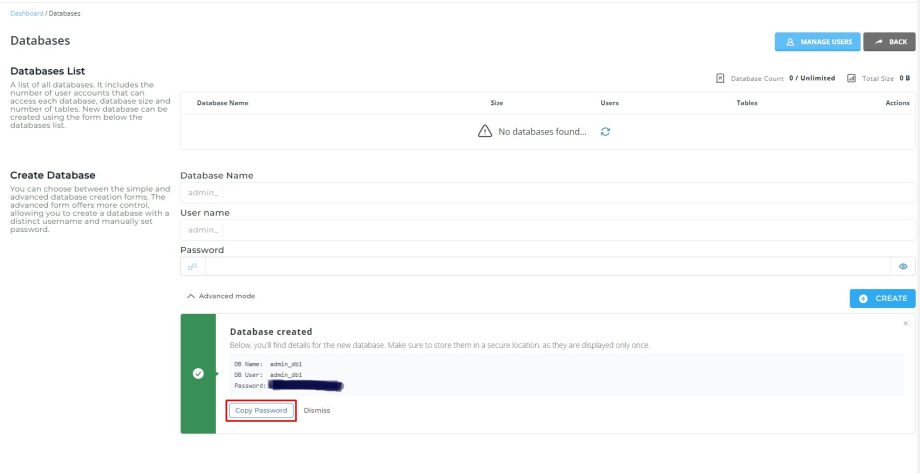The height and width of the screenshot is (473, 920).
Task: Click the Actions column header
Action: coord(897,103)
